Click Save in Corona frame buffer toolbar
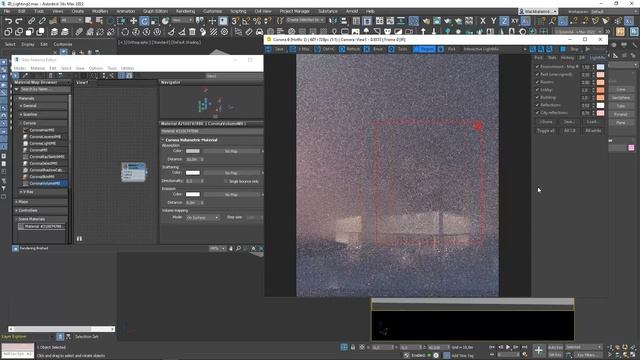Screen dimensions: 640x360 [x=276, y=49]
